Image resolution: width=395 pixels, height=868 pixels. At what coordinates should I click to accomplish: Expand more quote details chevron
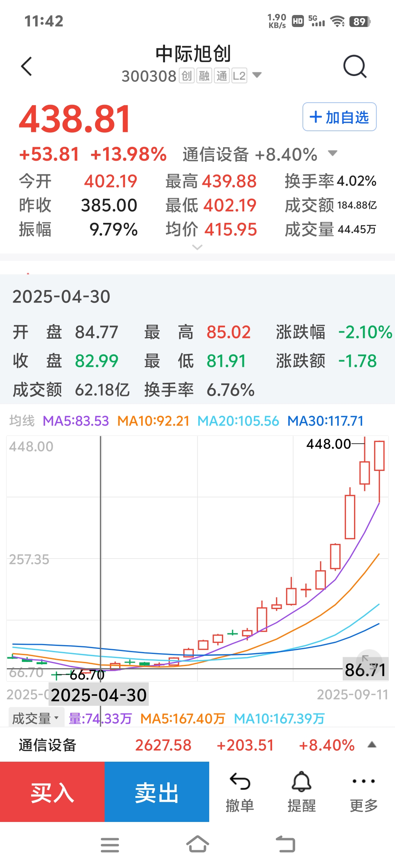(197, 247)
